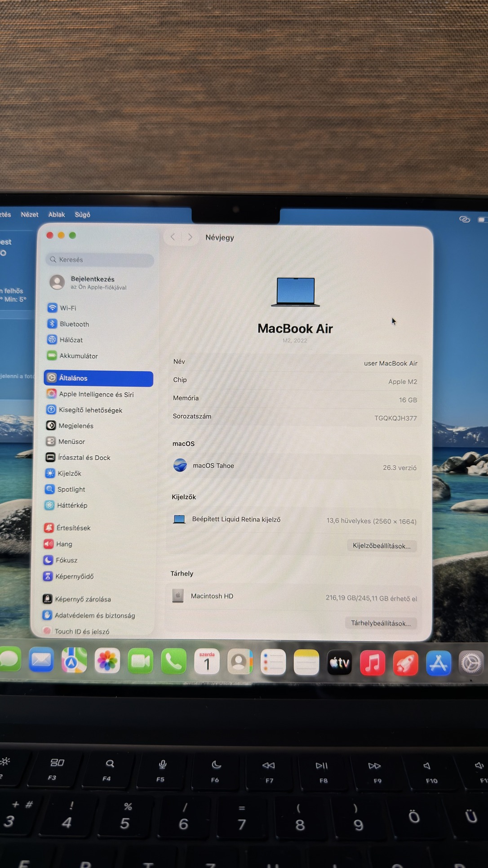Click the 16 GB memory value
This screenshot has height=868, width=488.
[408, 400]
